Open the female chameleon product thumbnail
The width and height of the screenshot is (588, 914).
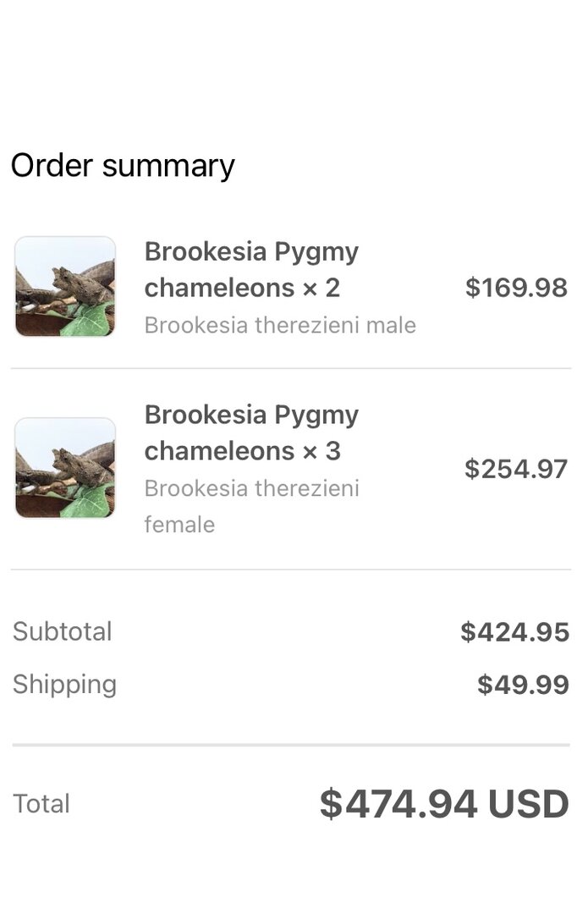tap(65, 467)
